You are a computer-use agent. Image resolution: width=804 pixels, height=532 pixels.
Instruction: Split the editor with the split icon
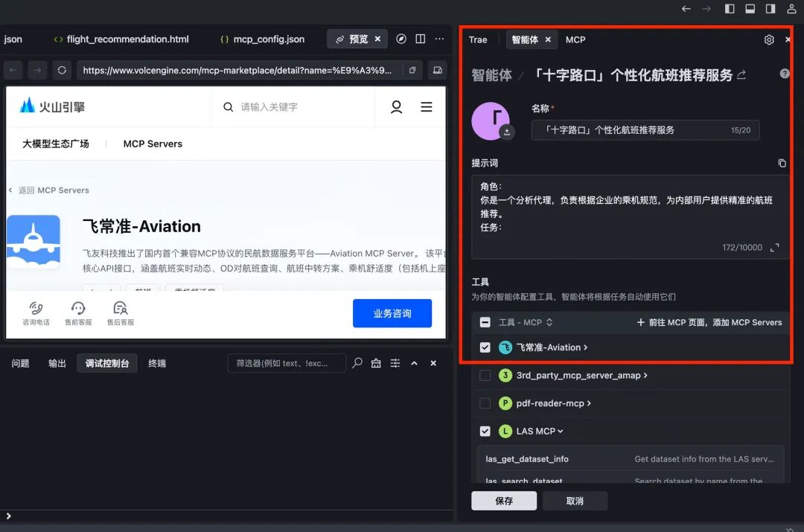[x=421, y=39]
